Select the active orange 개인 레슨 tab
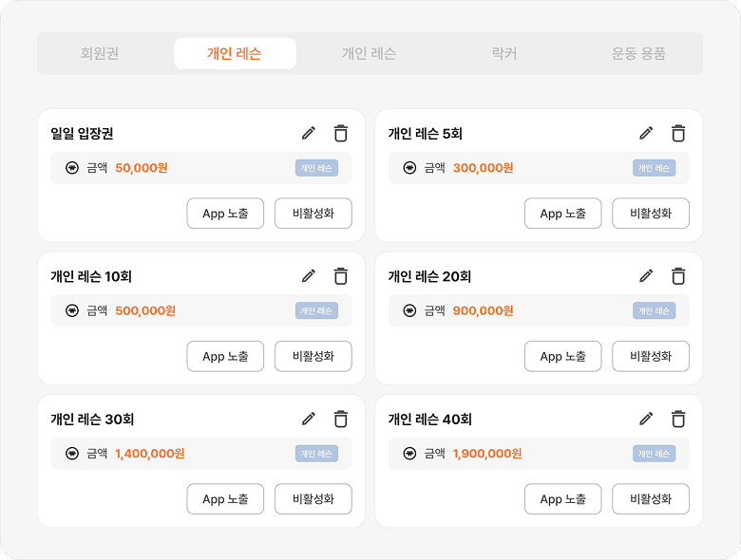Image resolution: width=741 pixels, height=560 pixels. [x=235, y=53]
